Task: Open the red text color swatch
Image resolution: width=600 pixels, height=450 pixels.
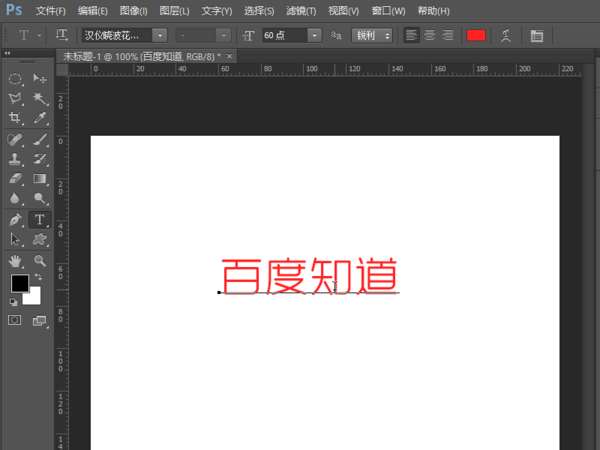Action: point(476,36)
